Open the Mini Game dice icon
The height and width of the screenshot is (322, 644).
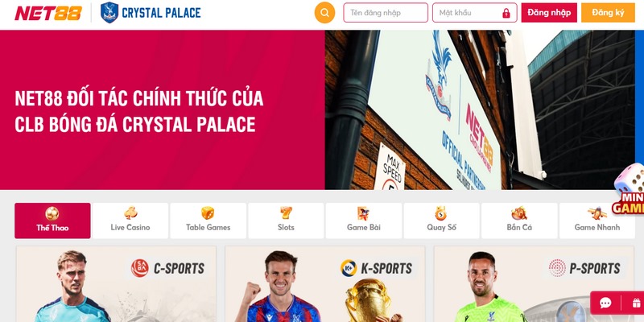pyautogui.click(x=629, y=189)
